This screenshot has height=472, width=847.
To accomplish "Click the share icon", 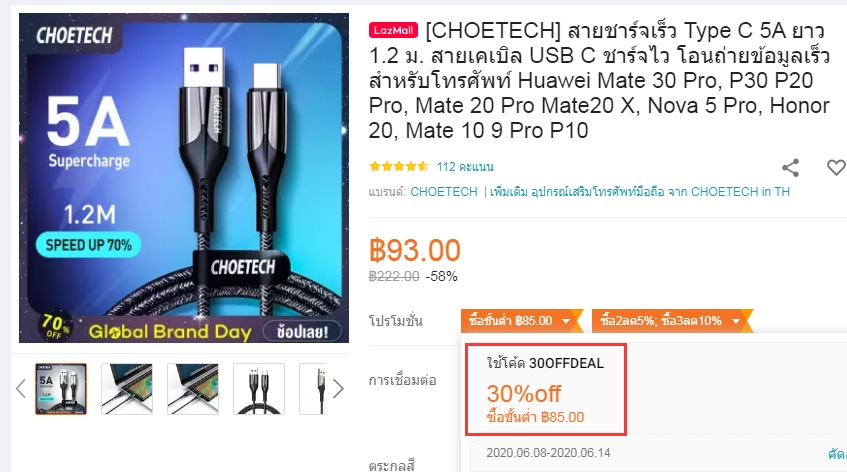I will point(790,168).
